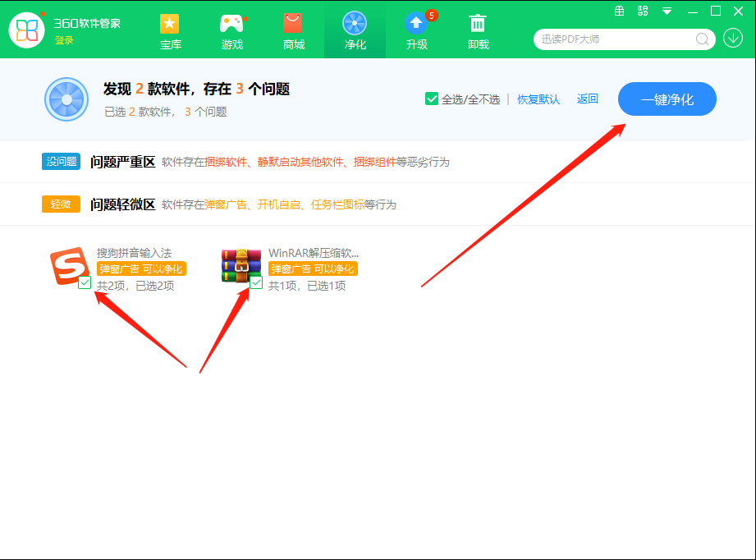Uncheck the 搜狗拼音输入法 checkbox
Screen dimensions: 756x560
[x=84, y=283]
